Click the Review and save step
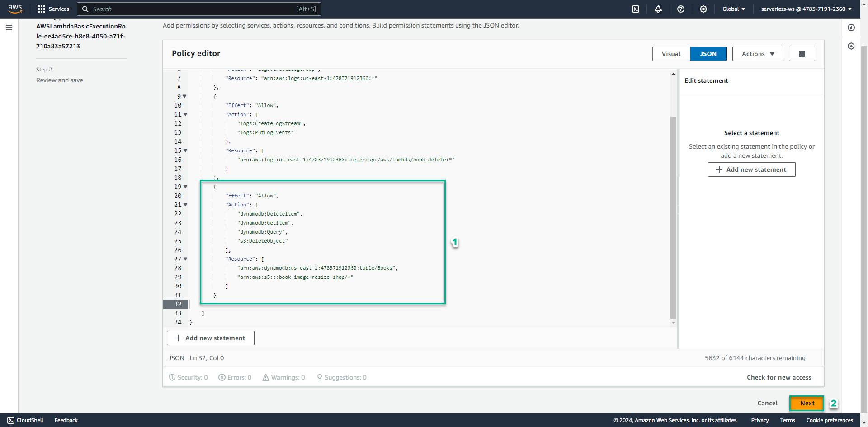 (x=60, y=80)
